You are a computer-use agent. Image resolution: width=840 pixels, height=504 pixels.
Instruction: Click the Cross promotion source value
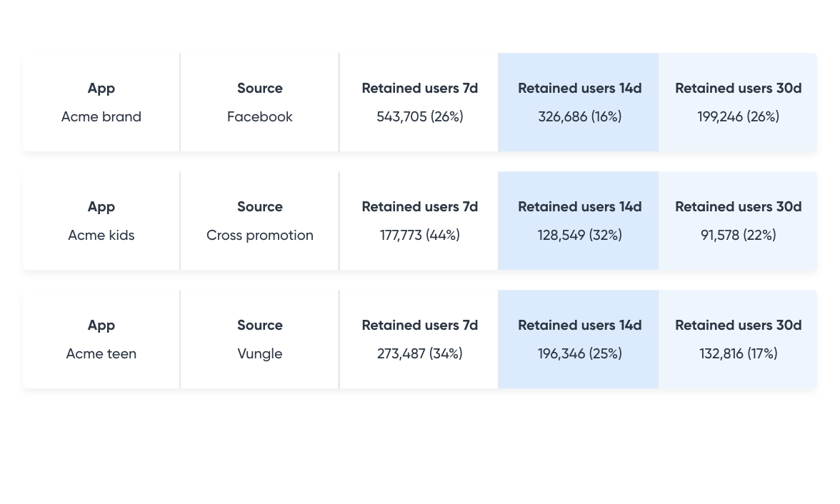pyautogui.click(x=260, y=235)
